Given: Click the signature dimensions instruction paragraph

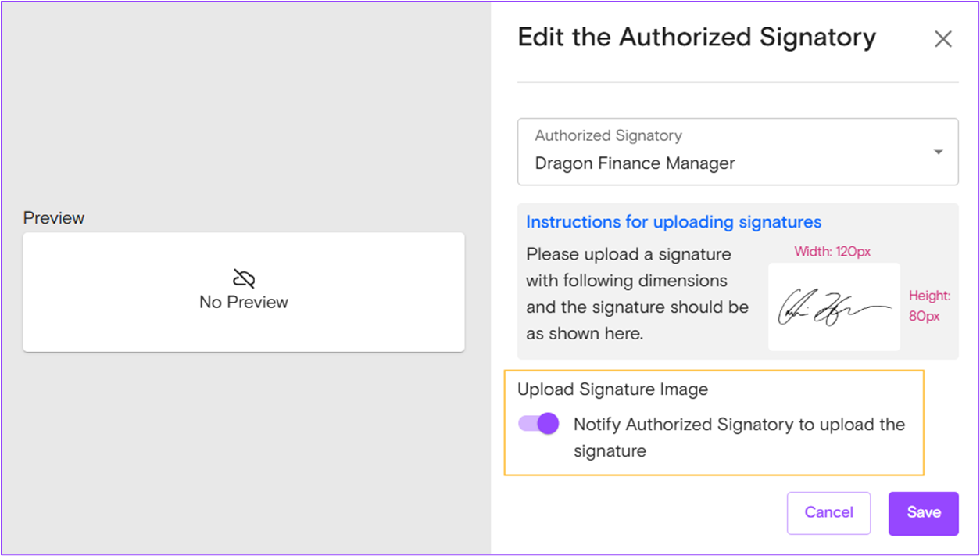Looking at the screenshot, I should [637, 294].
